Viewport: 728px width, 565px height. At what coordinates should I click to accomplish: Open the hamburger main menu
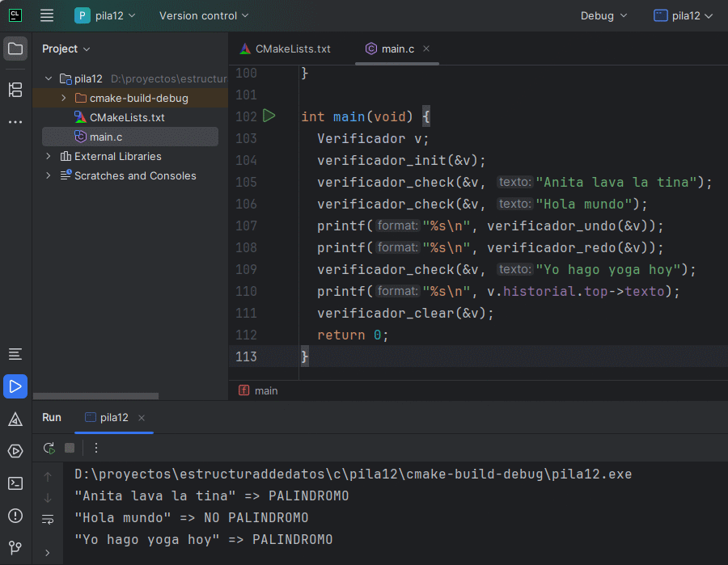[x=47, y=15]
